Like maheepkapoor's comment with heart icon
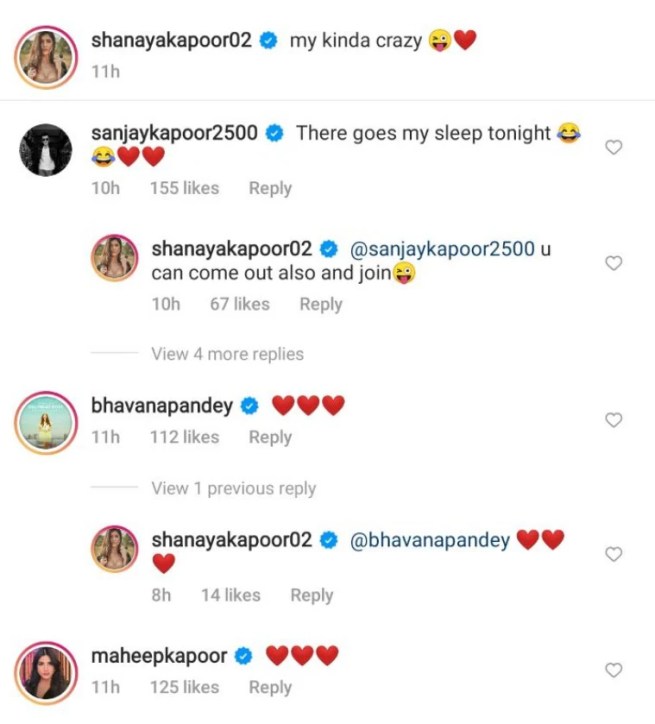 pyautogui.click(x=614, y=670)
